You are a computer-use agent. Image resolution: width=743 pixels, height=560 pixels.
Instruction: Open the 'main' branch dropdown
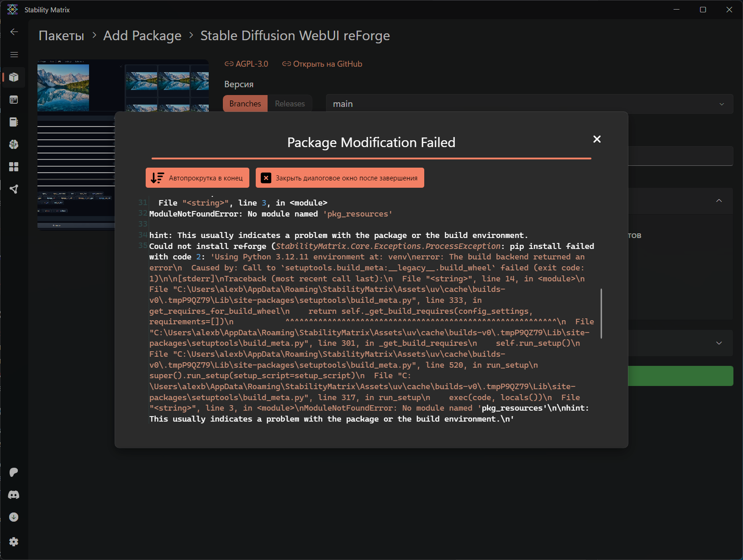tap(529, 104)
